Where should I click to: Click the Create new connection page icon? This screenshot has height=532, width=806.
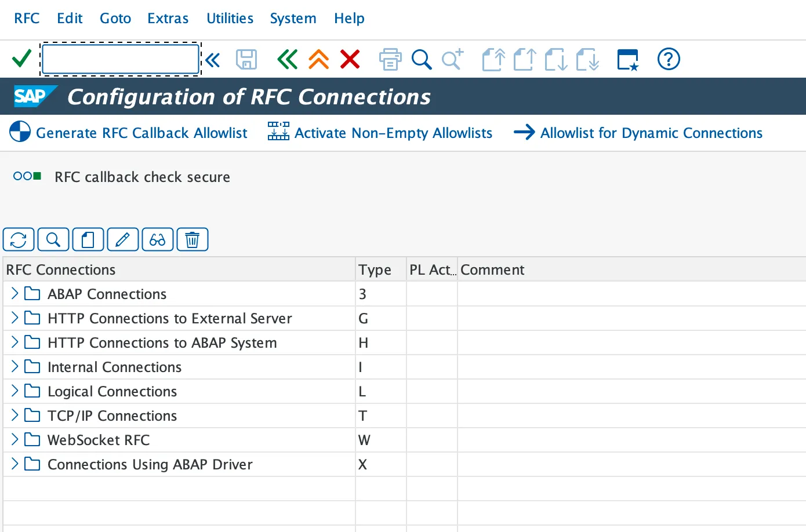coord(88,239)
